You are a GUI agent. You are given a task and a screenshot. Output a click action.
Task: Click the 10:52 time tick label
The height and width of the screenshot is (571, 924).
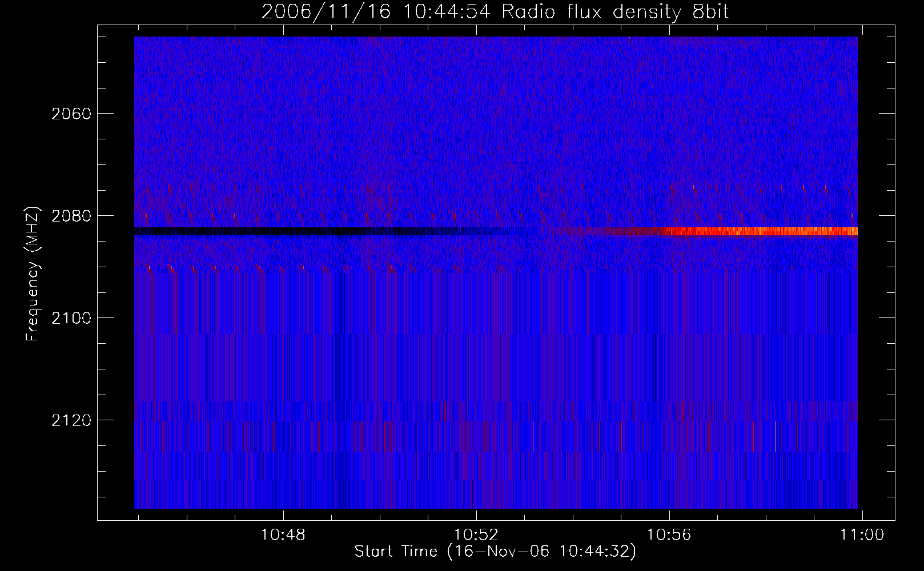pyautogui.click(x=476, y=535)
